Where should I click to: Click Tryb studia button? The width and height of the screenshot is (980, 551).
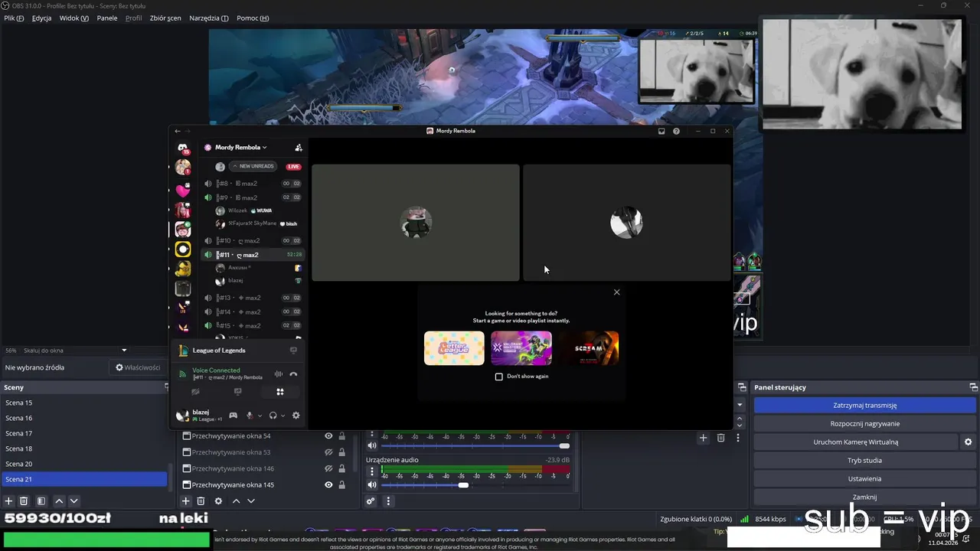864,461
